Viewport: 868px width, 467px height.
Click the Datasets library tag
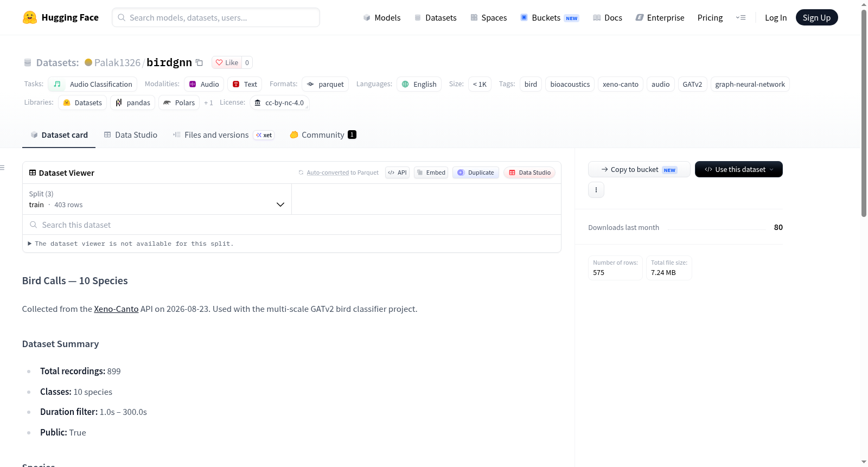click(x=82, y=103)
